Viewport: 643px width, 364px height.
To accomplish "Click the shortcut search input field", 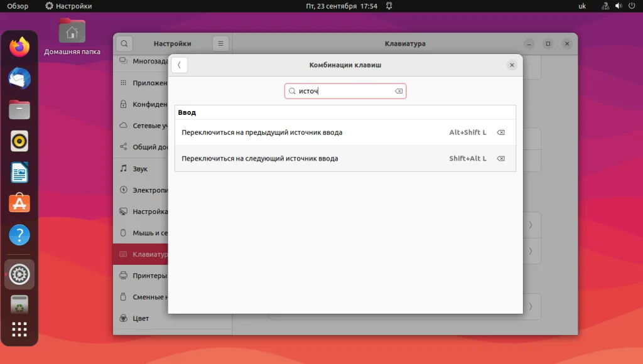I will pos(345,91).
